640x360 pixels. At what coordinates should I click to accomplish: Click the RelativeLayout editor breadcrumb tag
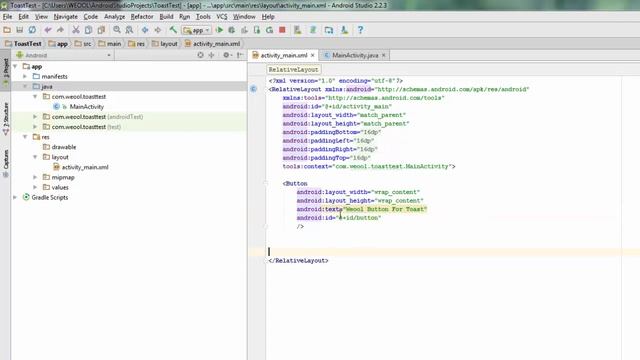pyautogui.click(x=293, y=70)
